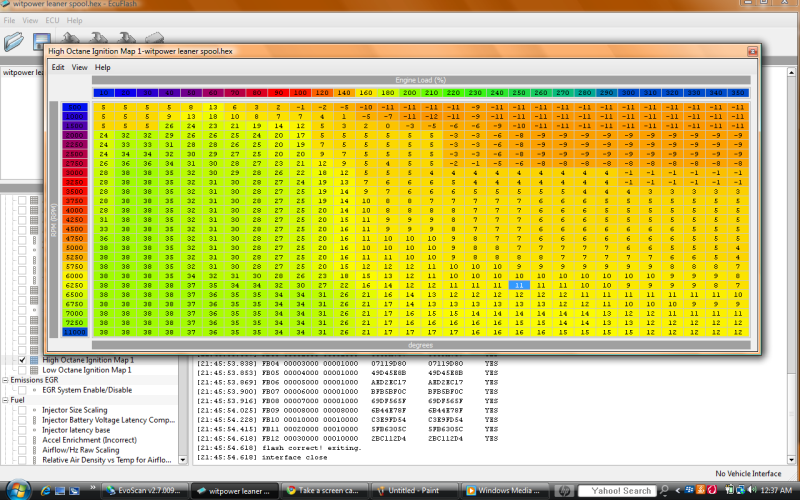Click the Accel Enrichment (Incorrect) 2D icon
Image resolution: width=800 pixels, height=500 pixels.
coord(34,440)
